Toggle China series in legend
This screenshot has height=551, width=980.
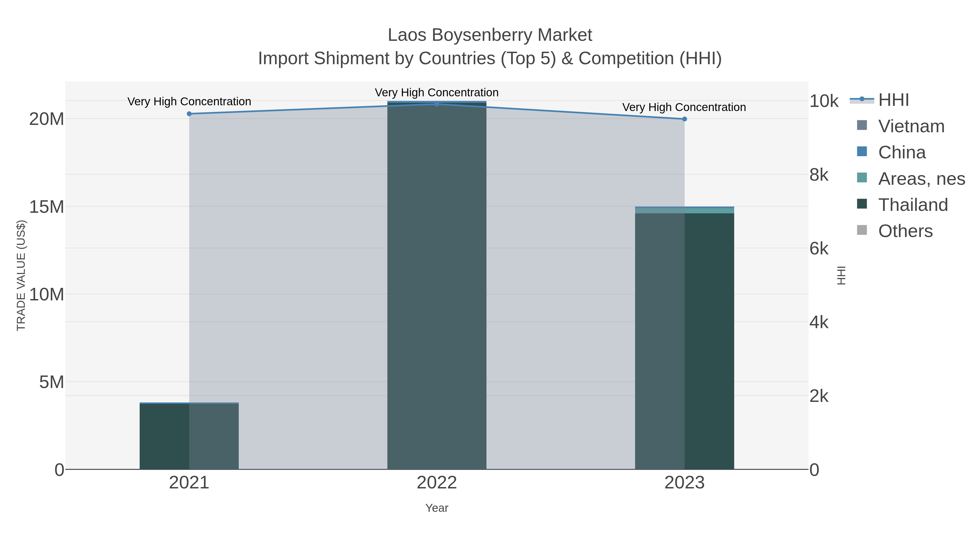pos(891,152)
